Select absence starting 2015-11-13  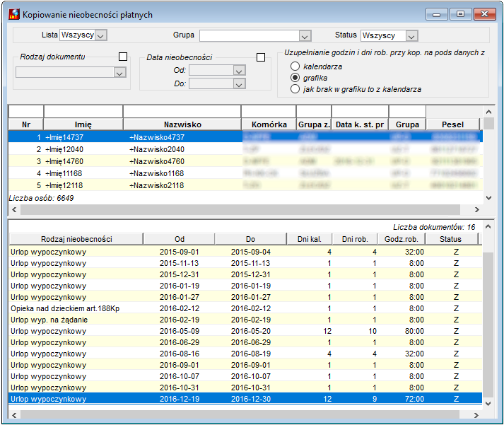[245, 263]
